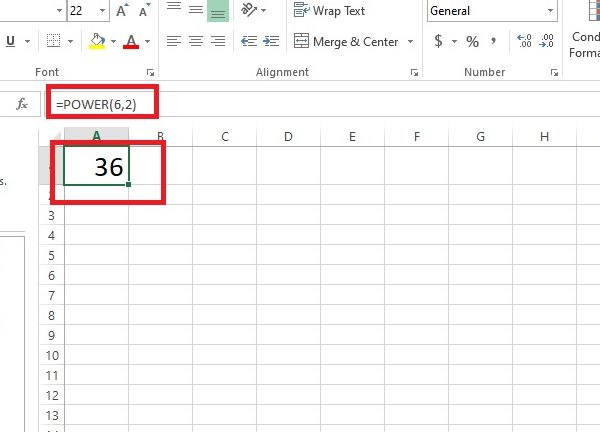The width and height of the screenshot is (600, 432).
Task: Center text horizontally
Action: tap(196, 41)
